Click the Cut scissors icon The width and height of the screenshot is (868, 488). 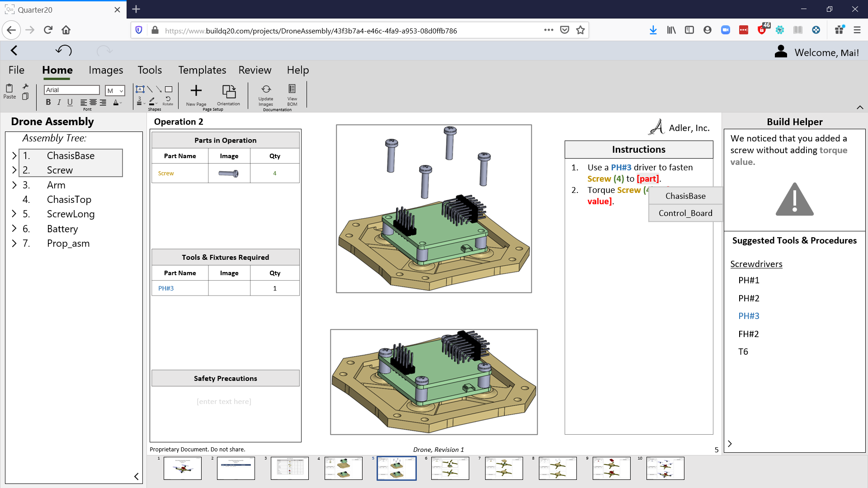click(26, 86)
